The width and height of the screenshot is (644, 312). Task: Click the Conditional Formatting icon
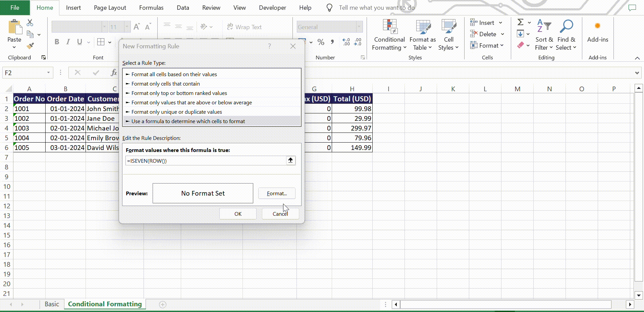[389, 27]
